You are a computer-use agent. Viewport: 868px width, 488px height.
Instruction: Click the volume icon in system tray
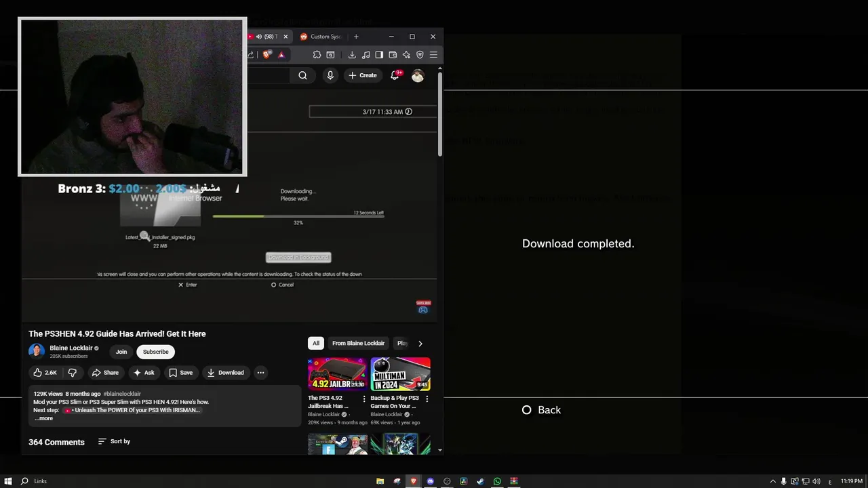coord(816,481)
